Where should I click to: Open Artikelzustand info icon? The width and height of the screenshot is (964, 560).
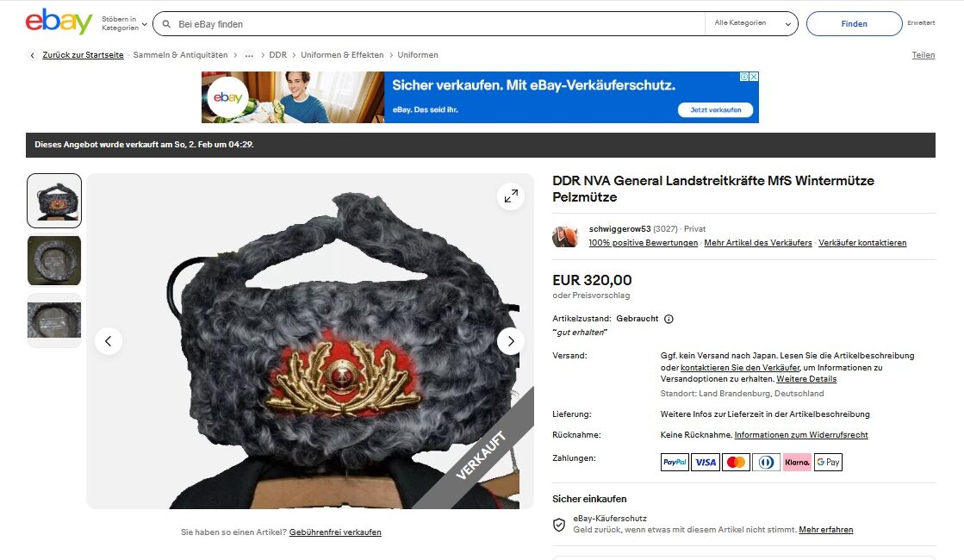point(669,319)
